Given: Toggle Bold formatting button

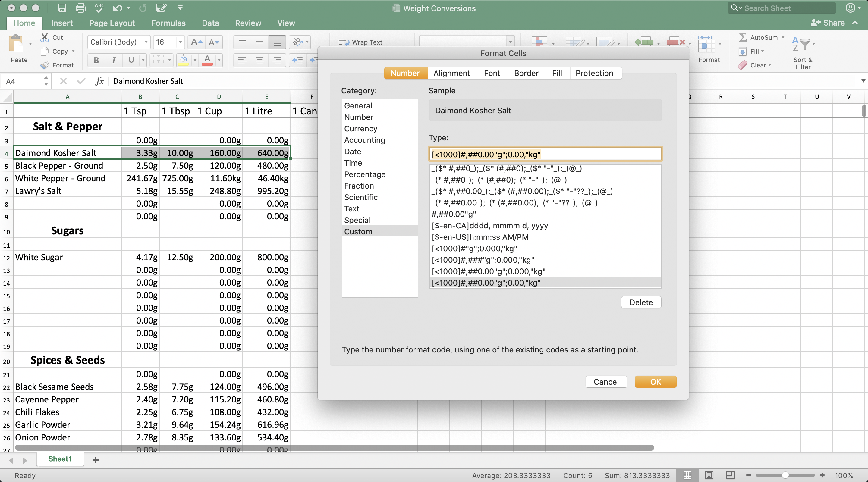Looking at the screenshot, I should (96, 60).
